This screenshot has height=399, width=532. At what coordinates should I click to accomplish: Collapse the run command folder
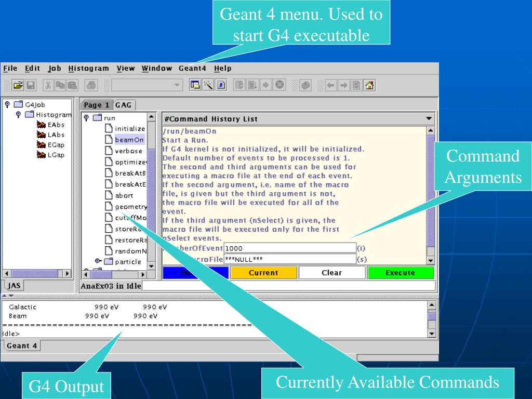tap(86, 118)
